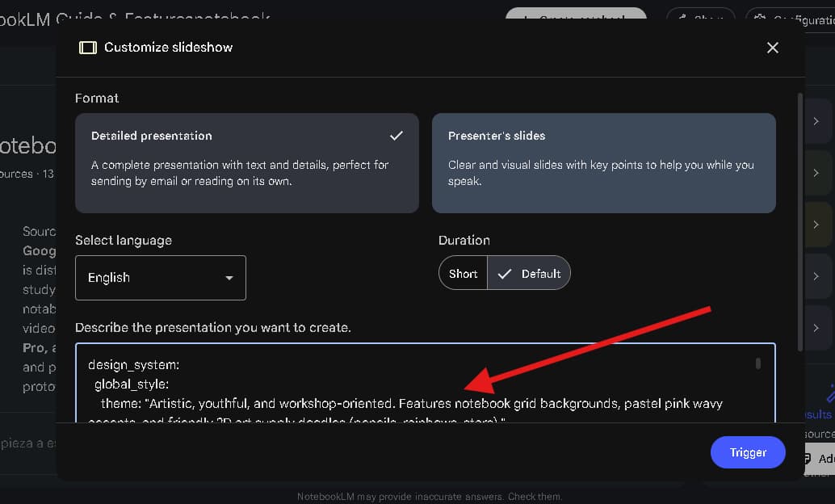Click the checkmark icon in Default duration

pos(506,274)
